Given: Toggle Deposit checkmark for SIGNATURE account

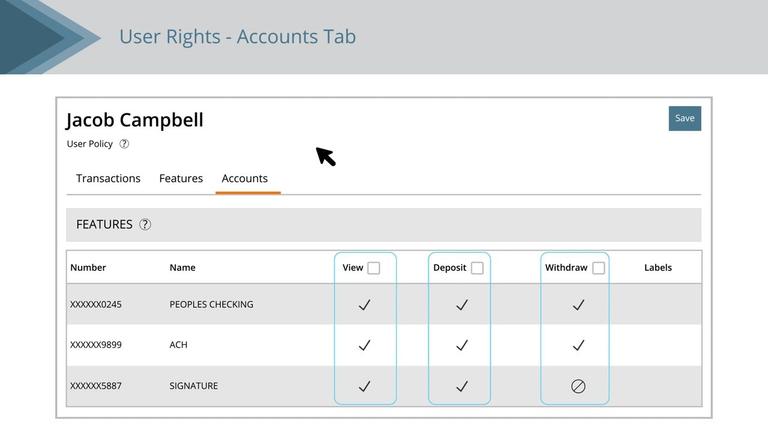Looking at the screenshot, I should pos(462,386).
